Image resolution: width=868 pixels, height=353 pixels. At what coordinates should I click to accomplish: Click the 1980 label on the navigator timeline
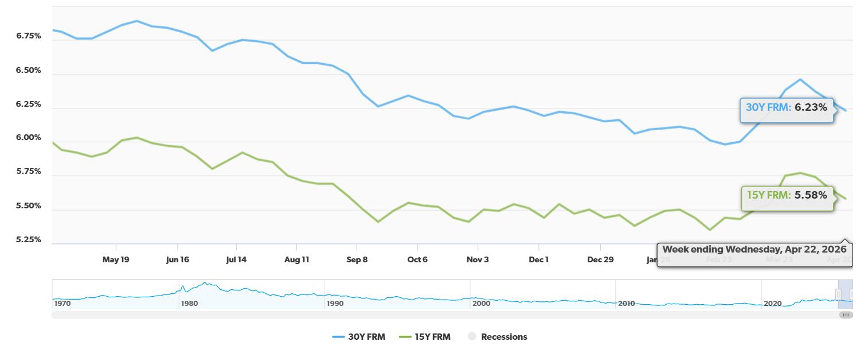(190, 303)
